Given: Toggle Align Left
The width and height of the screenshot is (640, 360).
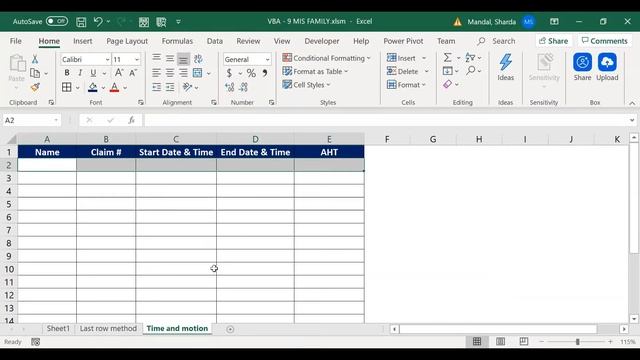Looking at the screenshot, I should click(x=156, y=73).
